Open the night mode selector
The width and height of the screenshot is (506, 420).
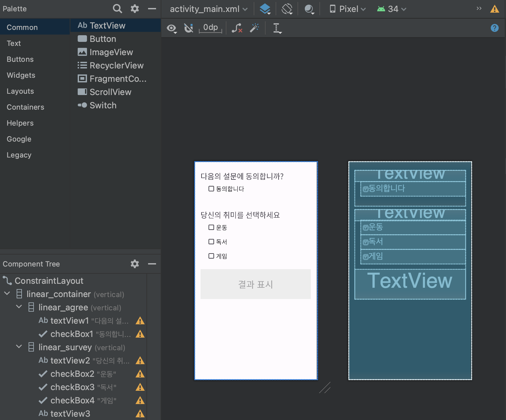tap(309, 9)
